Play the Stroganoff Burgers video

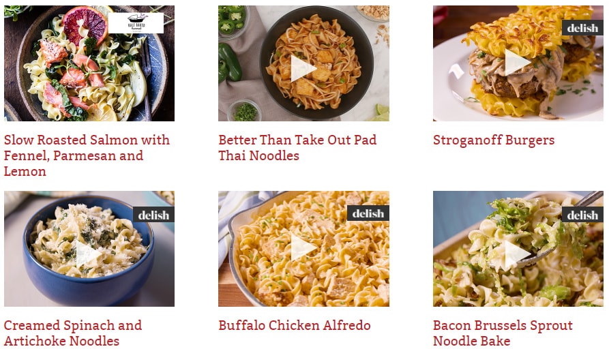(517, 62)
